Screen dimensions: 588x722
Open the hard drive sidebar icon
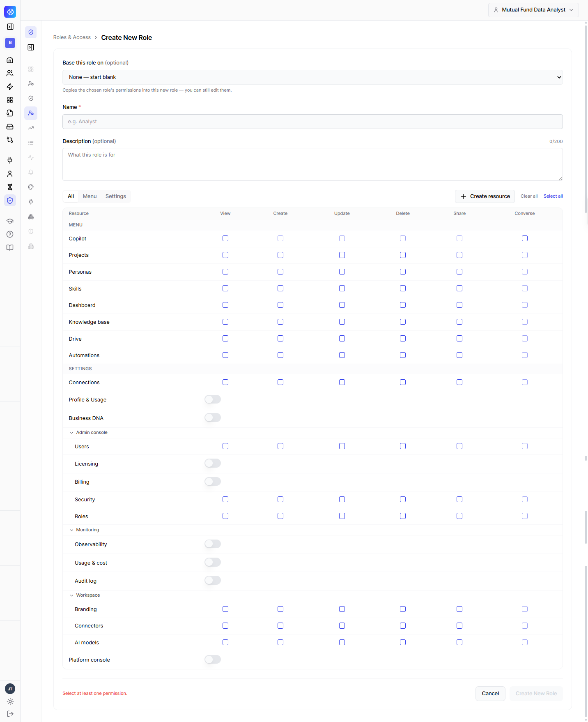10,127
